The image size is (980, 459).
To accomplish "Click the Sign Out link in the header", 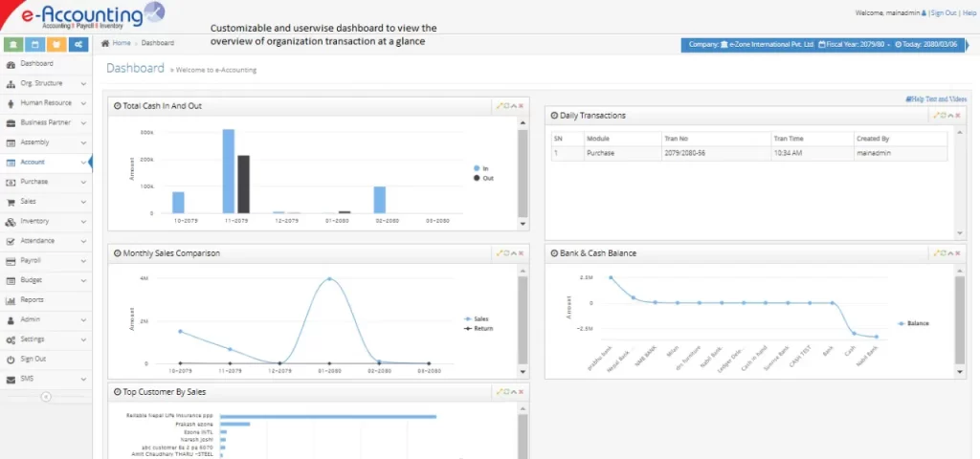I will tap(943, 12).
